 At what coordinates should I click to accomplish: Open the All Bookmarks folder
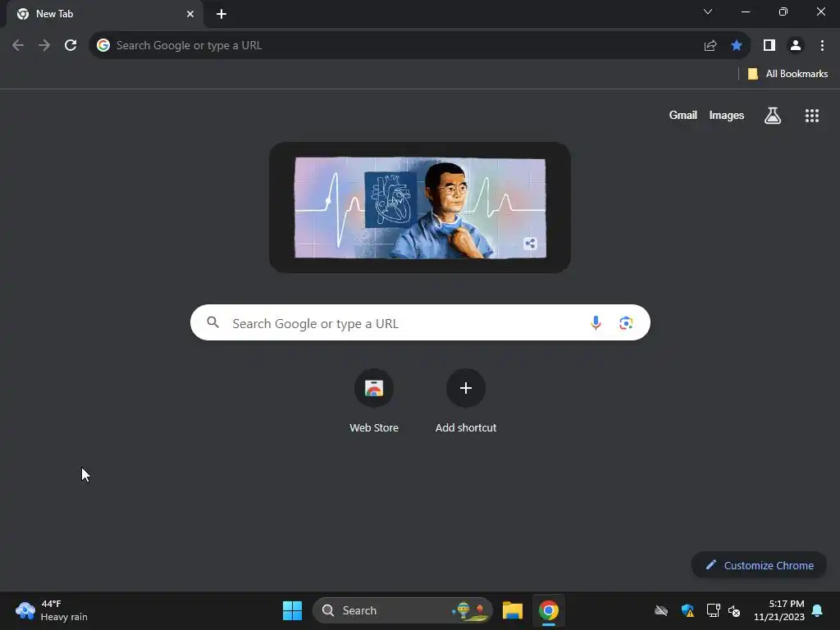(x=787, y=74)
